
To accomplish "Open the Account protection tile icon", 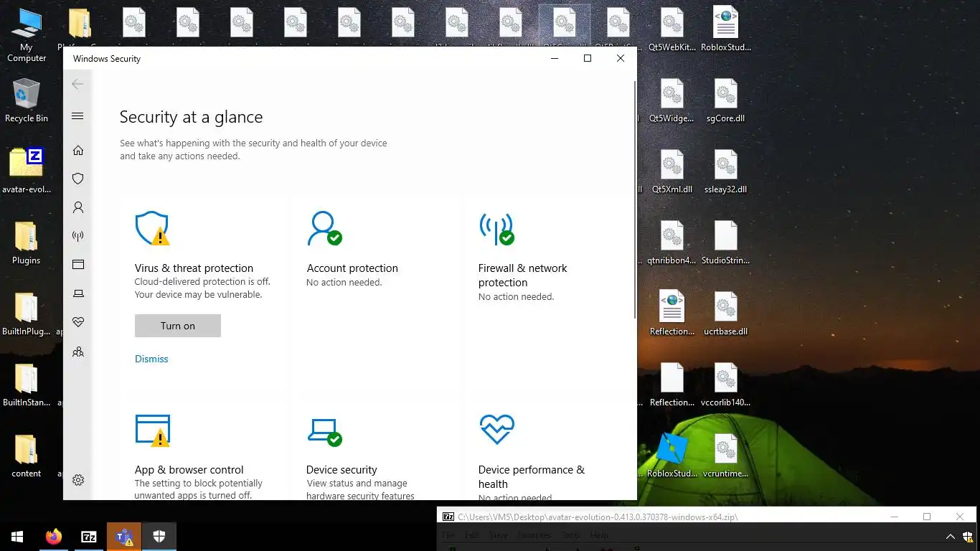I will tap(324, 229).
